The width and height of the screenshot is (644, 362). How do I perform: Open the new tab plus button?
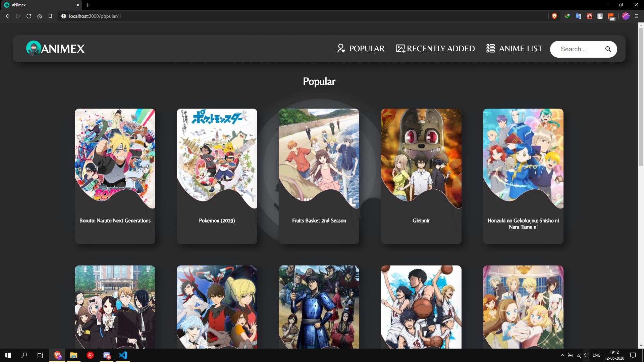click(x=88, y=5)
